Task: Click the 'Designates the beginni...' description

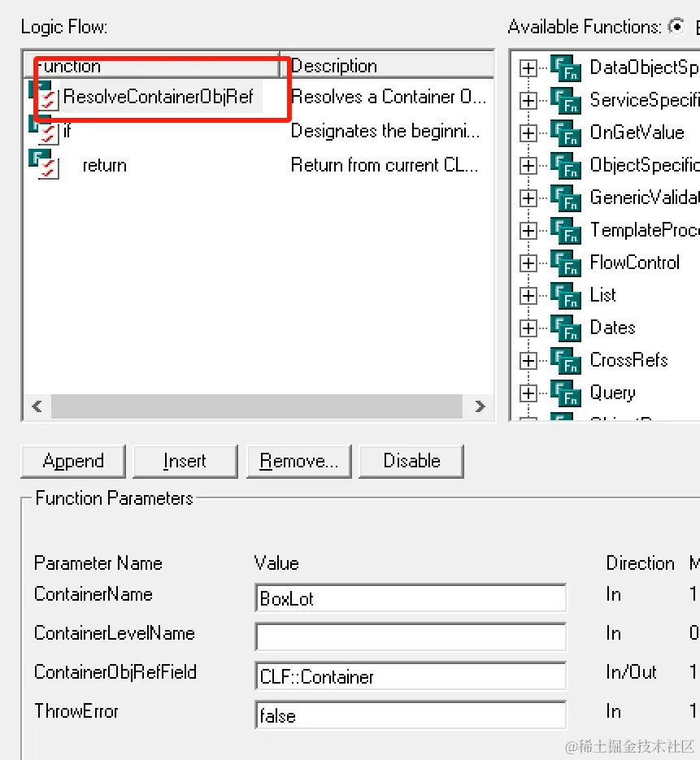Action: tap(385, 131)
